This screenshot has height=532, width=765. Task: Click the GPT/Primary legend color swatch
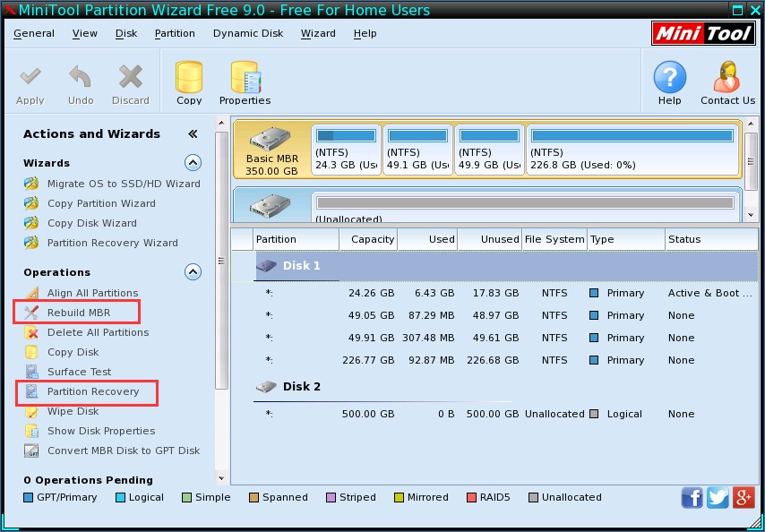29,497
